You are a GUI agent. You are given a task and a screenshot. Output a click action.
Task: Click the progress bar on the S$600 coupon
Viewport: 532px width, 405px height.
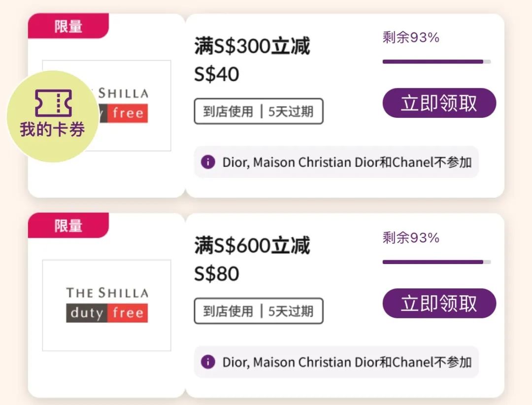click(436, 262)
